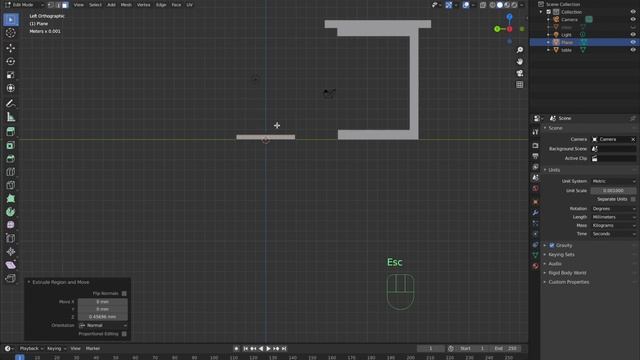Viewport: 640px width, 360px height.
Task: Select the Knife tool
Action: point(11,185)
